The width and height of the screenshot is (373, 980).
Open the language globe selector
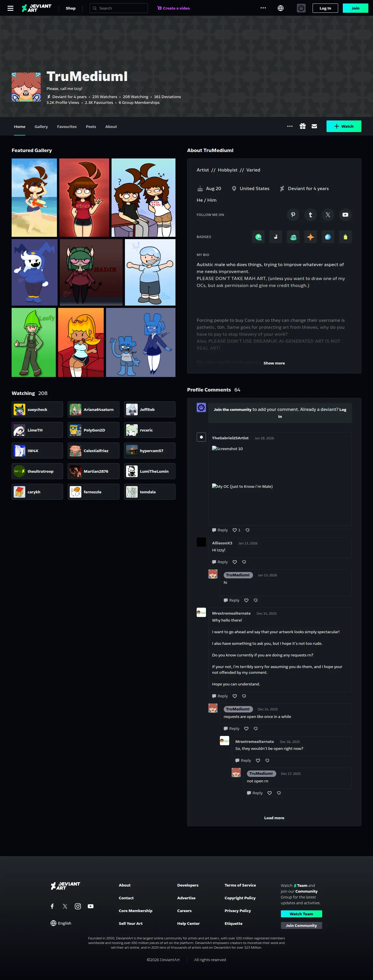point(280,8)
